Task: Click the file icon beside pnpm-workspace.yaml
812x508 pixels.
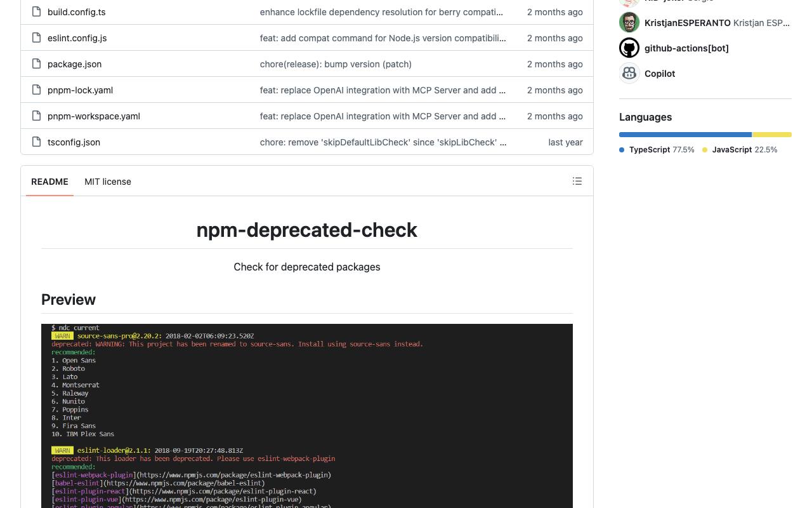Action: 36,116
